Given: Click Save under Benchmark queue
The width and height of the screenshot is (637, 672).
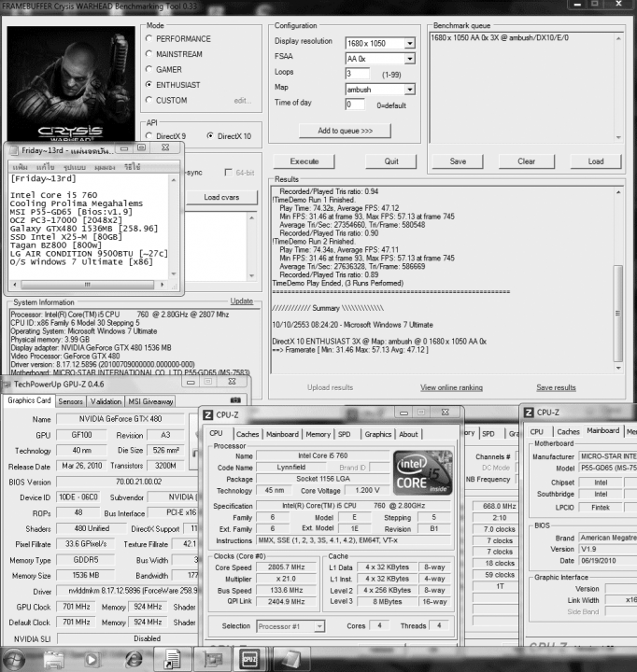Looking at the screenshot, I should click(x=458, y=161).
